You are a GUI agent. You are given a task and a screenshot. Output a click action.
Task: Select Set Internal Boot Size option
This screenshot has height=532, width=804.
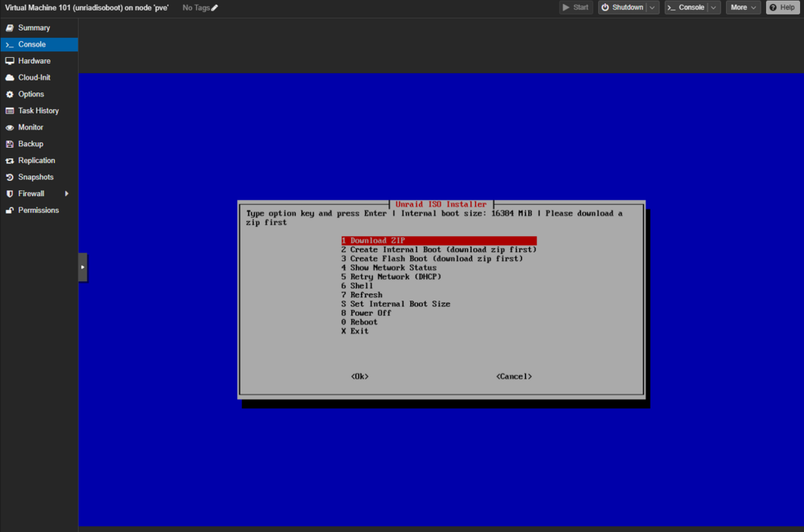click(396, 304)
